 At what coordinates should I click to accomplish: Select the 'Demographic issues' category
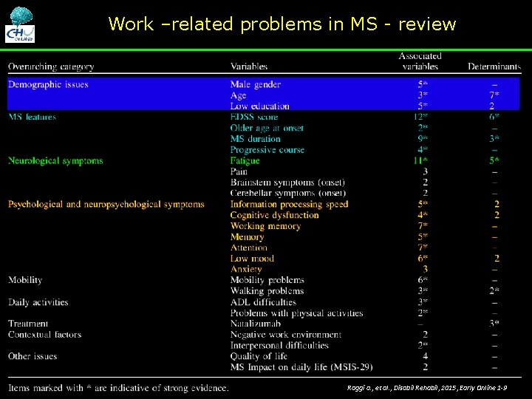(48, 84)
